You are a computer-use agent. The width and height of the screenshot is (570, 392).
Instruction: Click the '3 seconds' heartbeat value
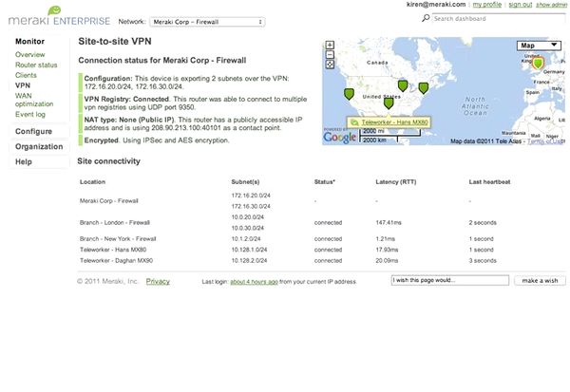[483, 260]
